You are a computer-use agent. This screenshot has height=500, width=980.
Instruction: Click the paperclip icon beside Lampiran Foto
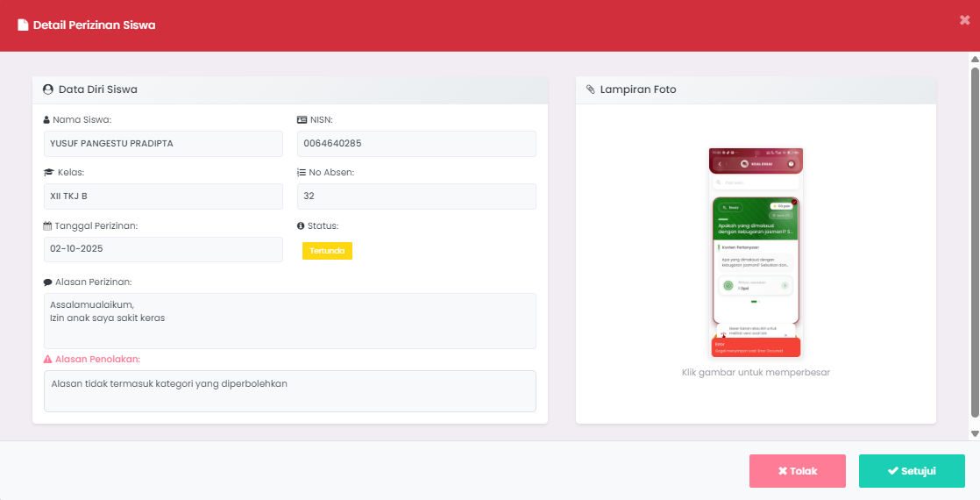point(590,89)
